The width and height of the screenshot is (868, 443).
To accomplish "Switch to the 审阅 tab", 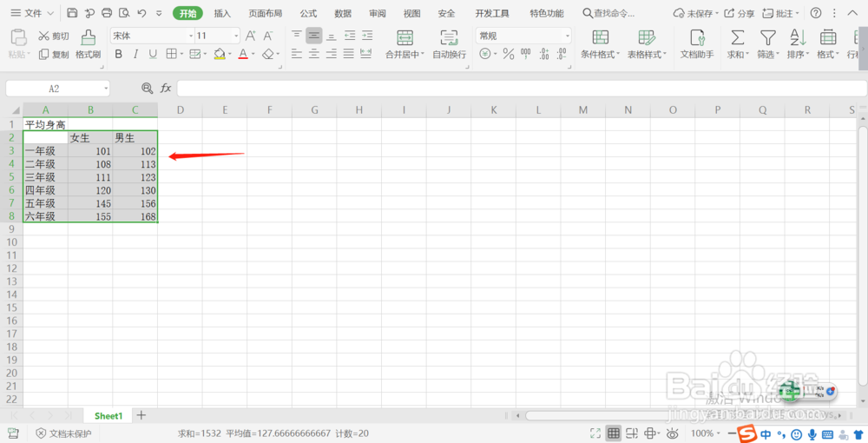I will point(378,13).
